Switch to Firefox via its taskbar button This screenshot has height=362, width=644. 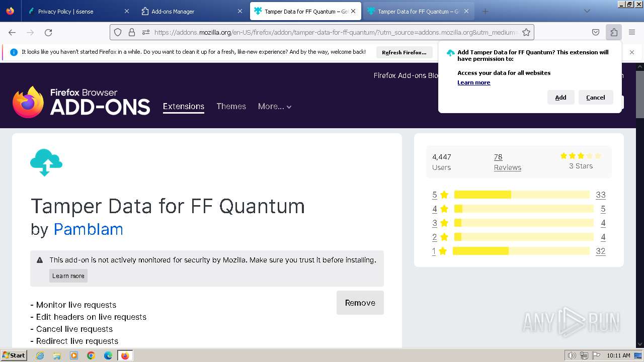pyautogui.click(x=125, y=355)
